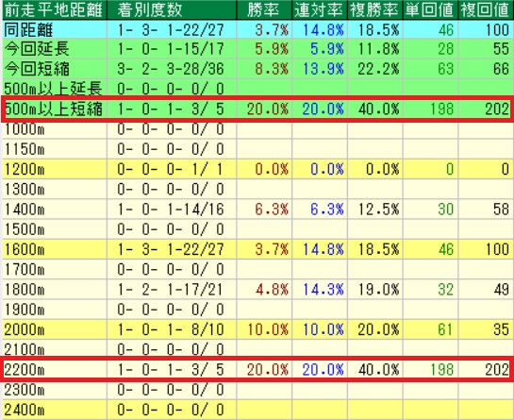Select the 500m以上延長 row label
514x420 pixels.
click(x=53, y=89)
